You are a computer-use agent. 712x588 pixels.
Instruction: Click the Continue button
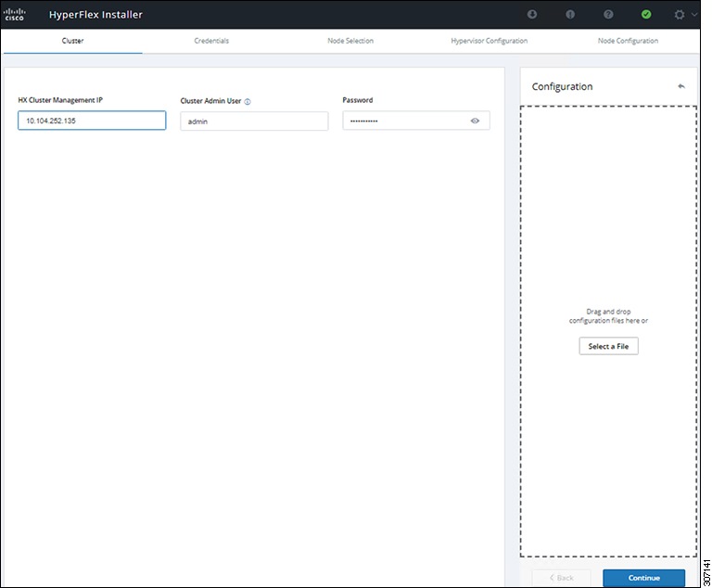tap(644, 578)
